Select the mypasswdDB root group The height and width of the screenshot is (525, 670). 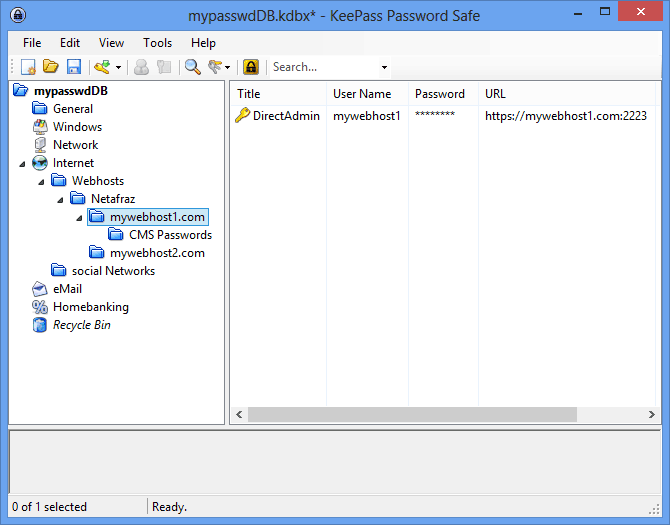pos(71,91)
